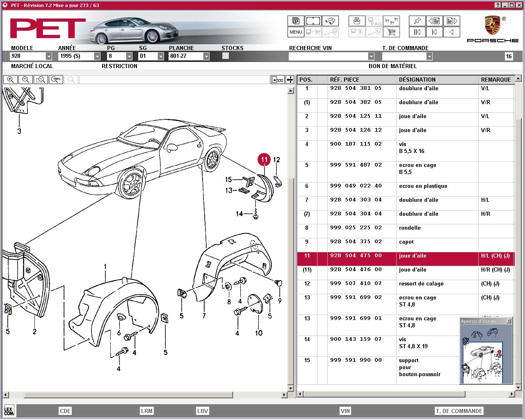Expand the PLANCHE 801-27 dropdown
Image resolution: width=525 pixels, height=420 pixels.
coord(206,56)
